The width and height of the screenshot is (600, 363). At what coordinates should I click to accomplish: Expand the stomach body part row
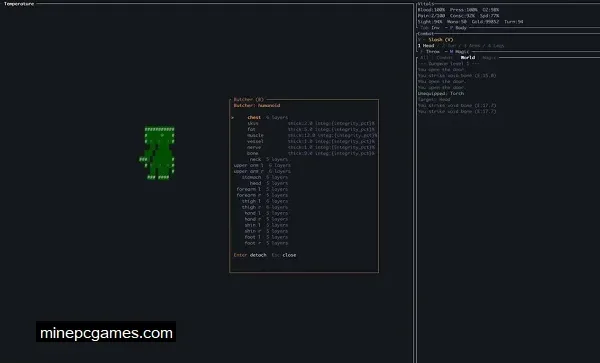coord(265,177)
